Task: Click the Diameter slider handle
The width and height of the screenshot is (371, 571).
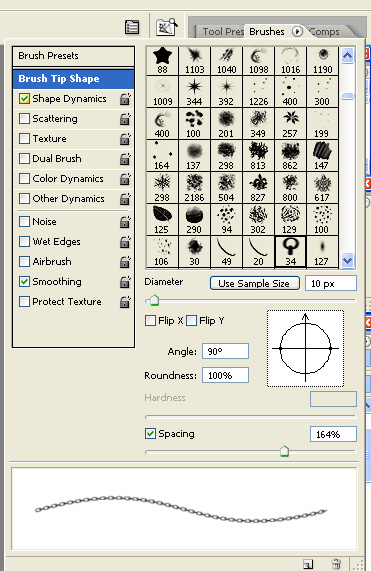Action: click(x=154, y=300)
